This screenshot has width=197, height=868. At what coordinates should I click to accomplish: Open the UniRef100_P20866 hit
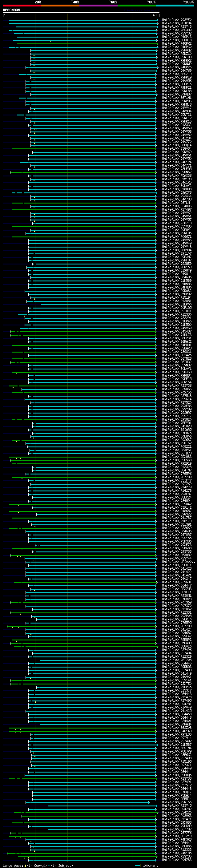point(177,389)
